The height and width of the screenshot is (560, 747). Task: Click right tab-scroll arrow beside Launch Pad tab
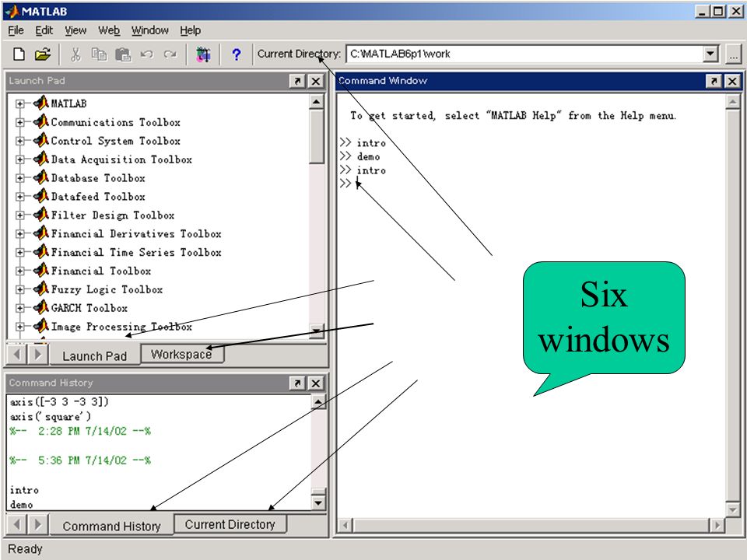coord(37,355)
